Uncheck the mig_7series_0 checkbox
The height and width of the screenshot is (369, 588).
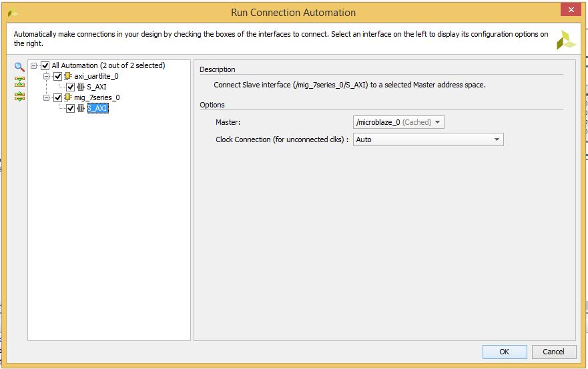click(58, 98)
